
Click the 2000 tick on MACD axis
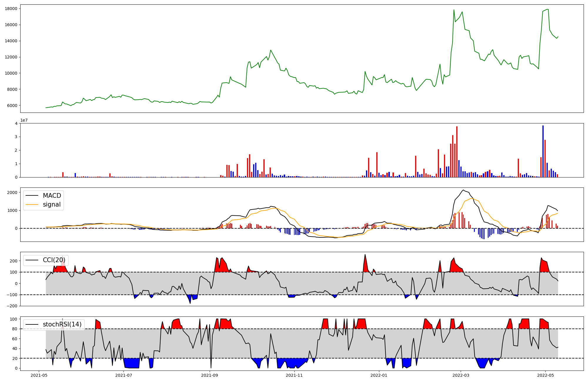pyautogui.click(x=12, y=192)
